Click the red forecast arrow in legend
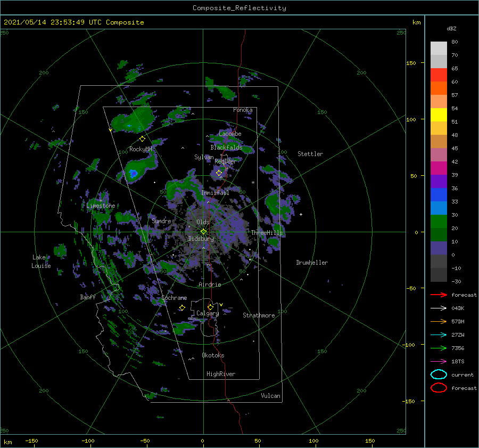Image resolution: width=479 pixels, height=448 pixels. 439,295
